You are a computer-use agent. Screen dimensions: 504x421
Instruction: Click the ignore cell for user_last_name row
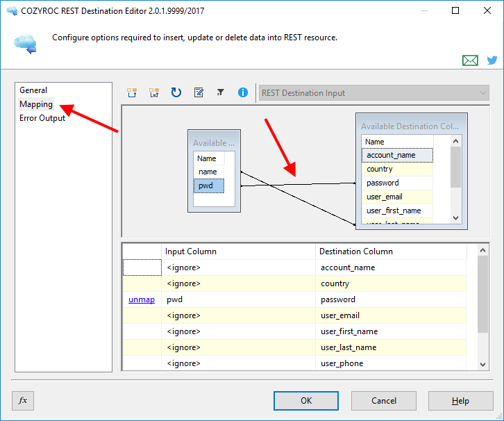(x=238, y=347)
